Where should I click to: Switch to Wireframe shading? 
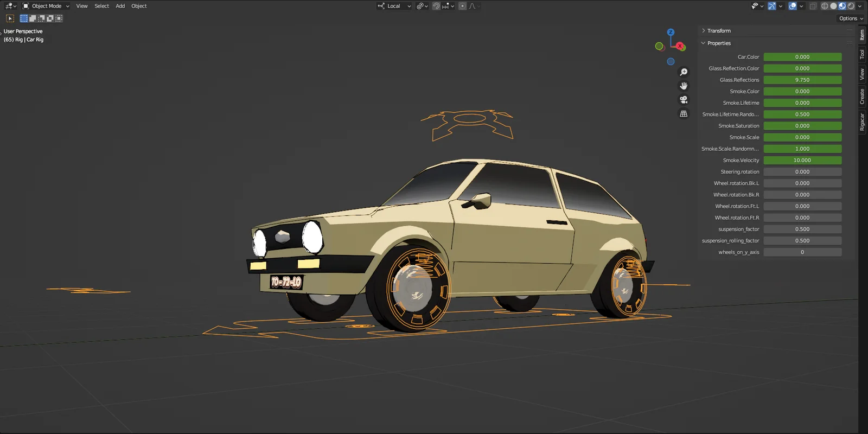pos(825,6)
